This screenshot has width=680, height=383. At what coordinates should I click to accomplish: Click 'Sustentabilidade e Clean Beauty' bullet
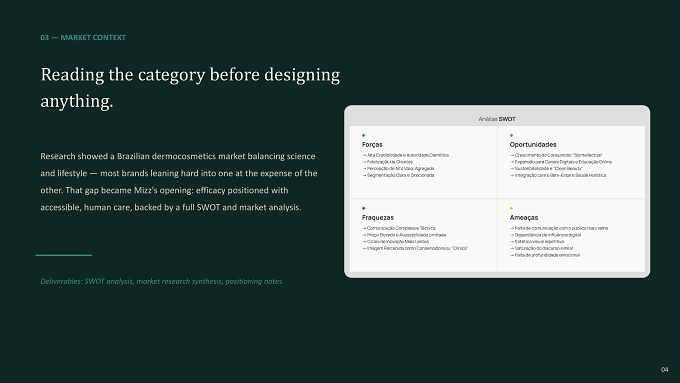point(546,168)
